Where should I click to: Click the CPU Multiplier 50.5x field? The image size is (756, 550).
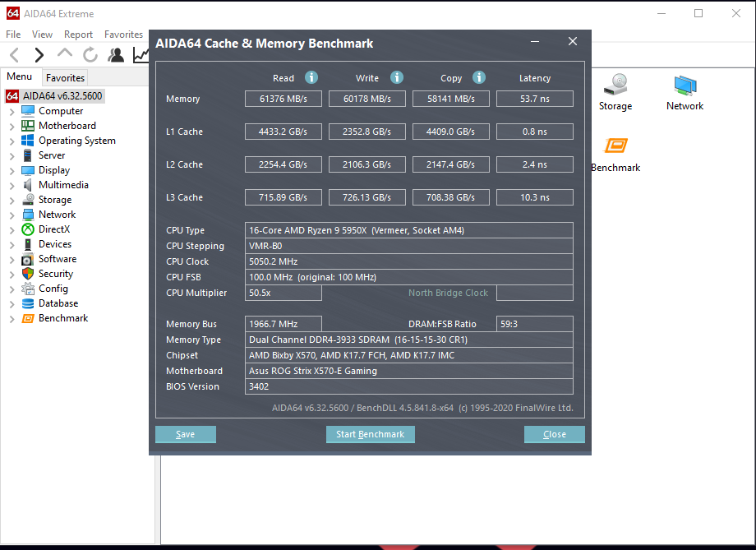283,293
